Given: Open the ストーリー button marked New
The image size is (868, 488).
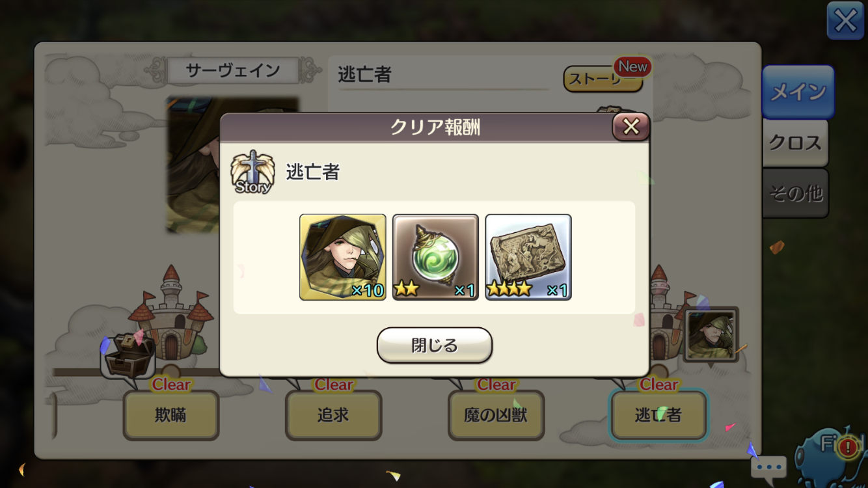Looking at the screenshot, I should (603, 79).
